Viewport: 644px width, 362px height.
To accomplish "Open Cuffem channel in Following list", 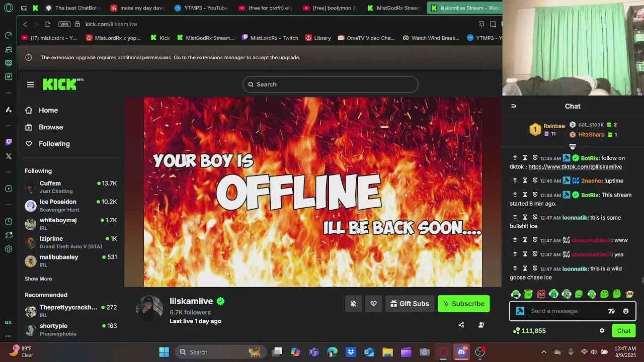I will point(70,187).
